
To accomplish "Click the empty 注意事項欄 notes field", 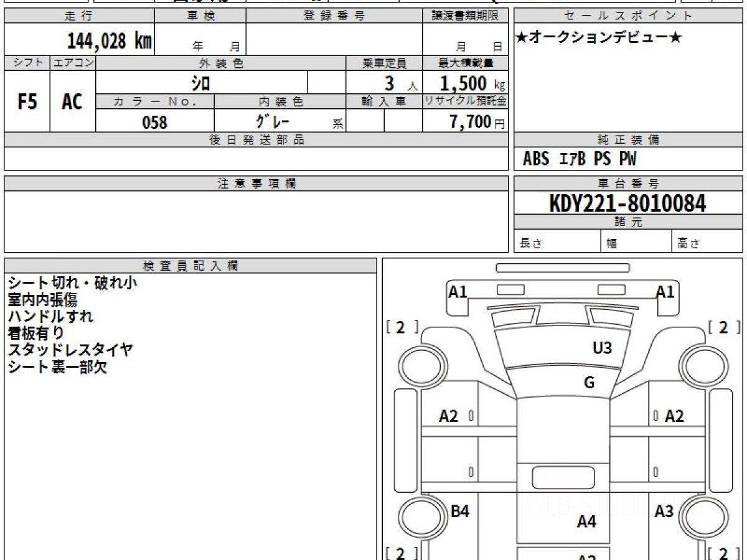I will tap(256, 222).
